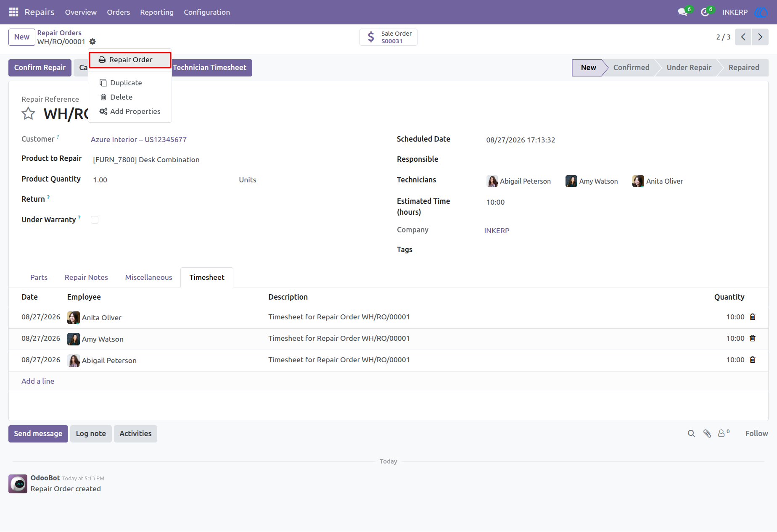Click the Technician Timesheet button
Screen dimensions: 777x532
point(211,68)
